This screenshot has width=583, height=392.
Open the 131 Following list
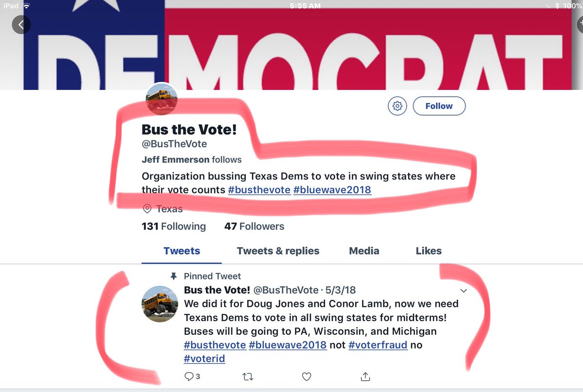coord(174,226)
